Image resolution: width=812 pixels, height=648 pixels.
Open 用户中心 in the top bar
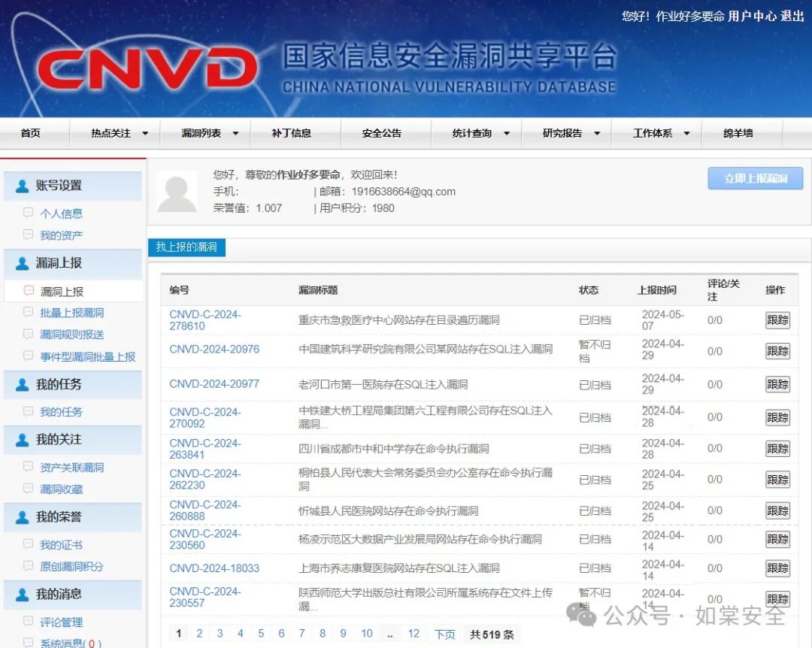pos(752,16)
